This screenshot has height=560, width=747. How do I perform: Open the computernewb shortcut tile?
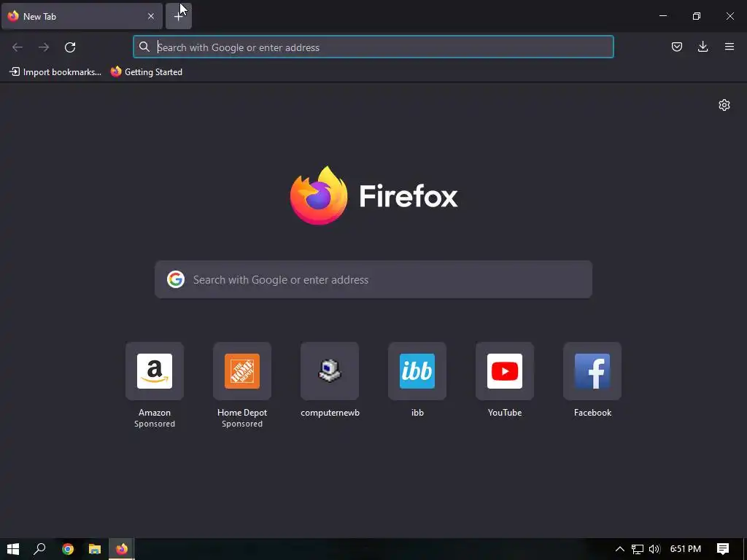point(330,371)
